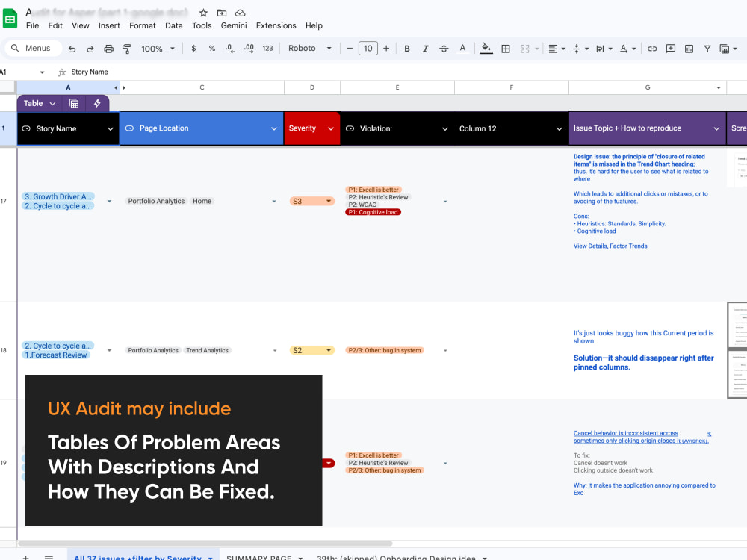747x560 pixels.
Task: Open the Story Name column dropdown
Action: (110, 129)
